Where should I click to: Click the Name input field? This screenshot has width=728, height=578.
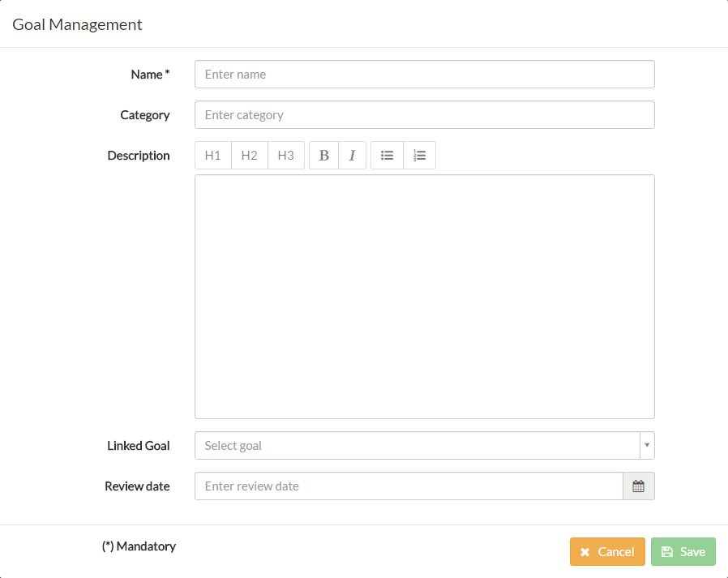pos(424,75)
